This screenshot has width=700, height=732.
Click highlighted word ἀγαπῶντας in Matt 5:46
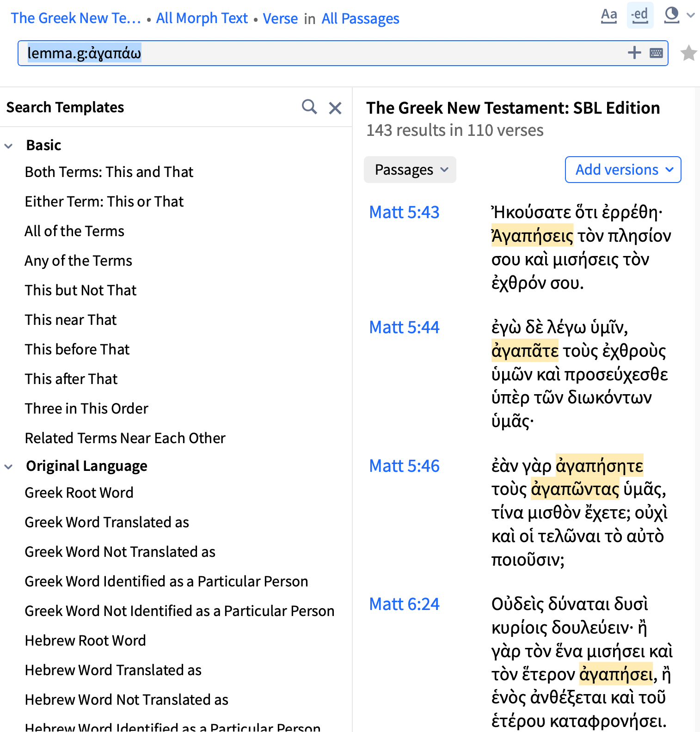(x=575, y=489)
